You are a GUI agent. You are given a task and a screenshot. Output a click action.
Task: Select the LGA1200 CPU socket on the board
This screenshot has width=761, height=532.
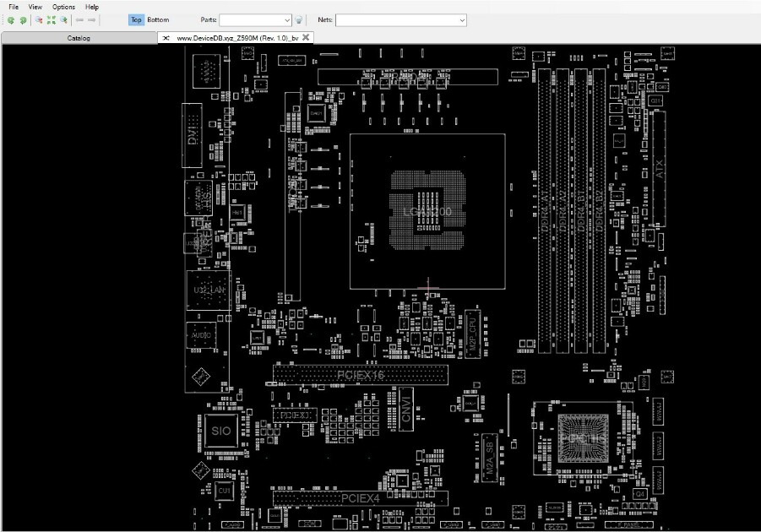[427, 211]
